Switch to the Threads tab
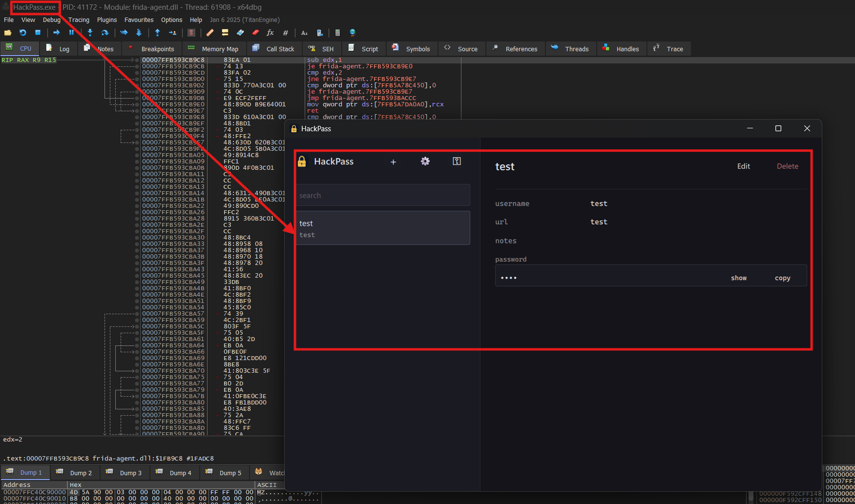The width and height of the screenshot is (855, 504). tap(570, 49)
